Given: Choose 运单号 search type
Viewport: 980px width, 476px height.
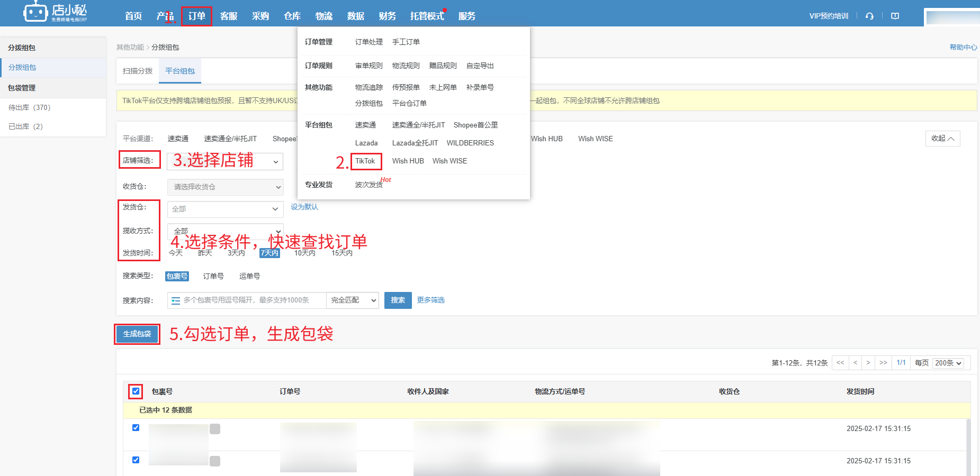Looking at the screenshot, I should click(x=249, y=276).
